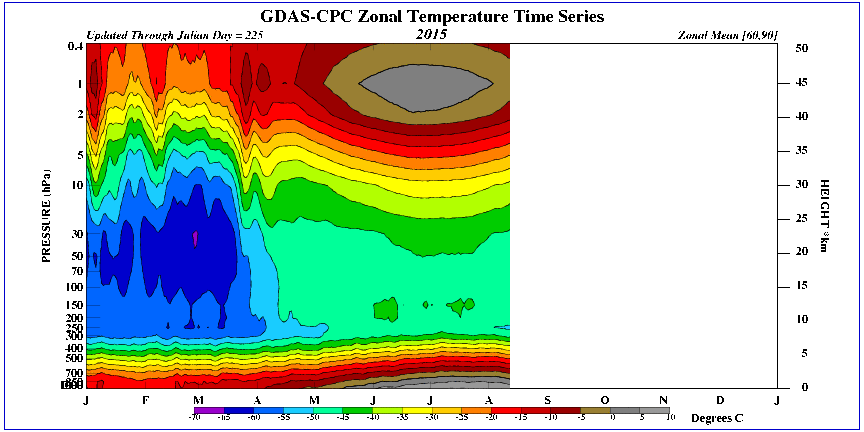Click the maroon -10 to -5 legend swatch
Viewport: 864px width, 432px height.
pyautogui.click(x=566, y=411)
